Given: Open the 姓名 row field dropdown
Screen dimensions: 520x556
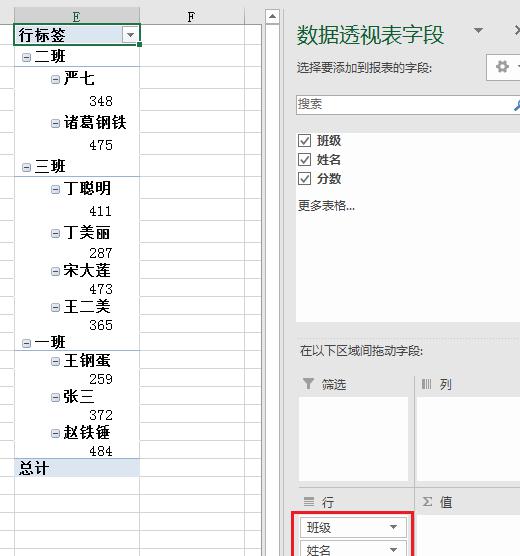Looking at the screenshot, I should [x=393, y=549].
